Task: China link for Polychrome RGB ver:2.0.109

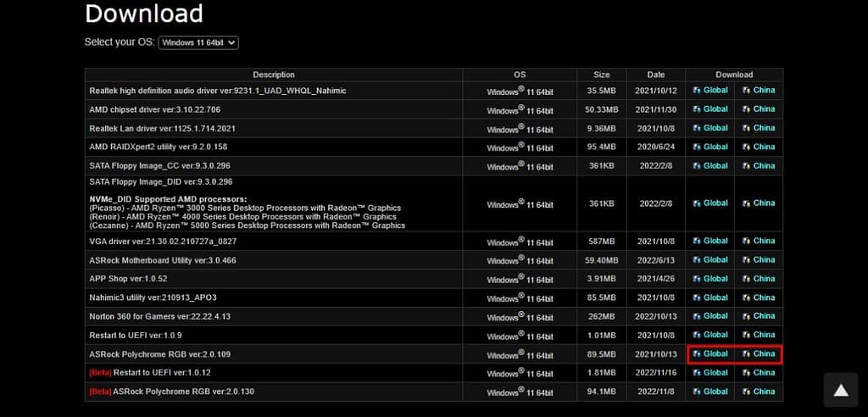Action: [759, 354]
